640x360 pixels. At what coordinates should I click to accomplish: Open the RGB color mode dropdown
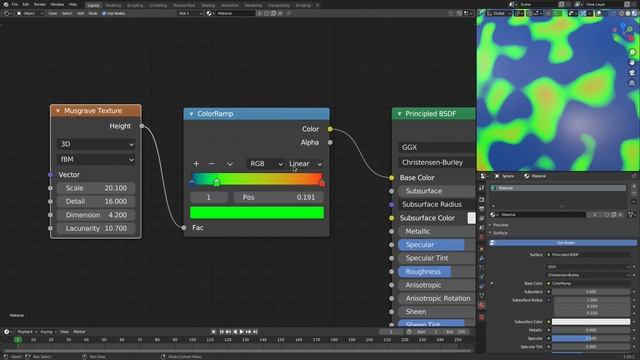pos(266,164)
